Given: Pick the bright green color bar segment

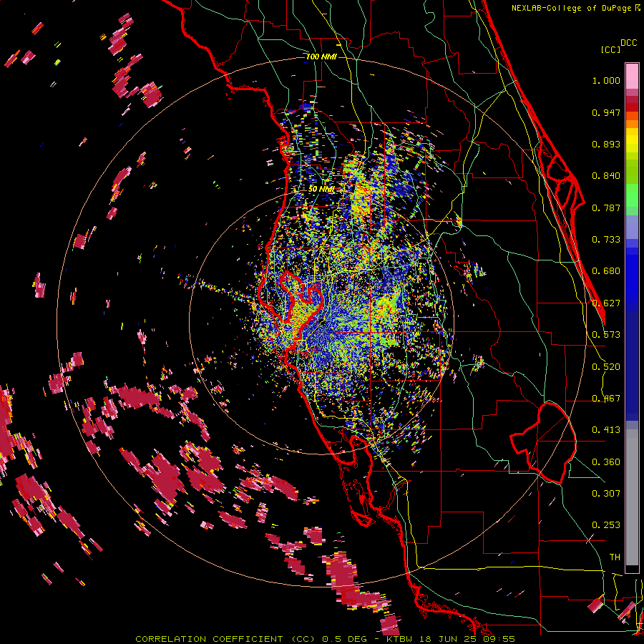Looking at the screenshot, I should 632,195.
